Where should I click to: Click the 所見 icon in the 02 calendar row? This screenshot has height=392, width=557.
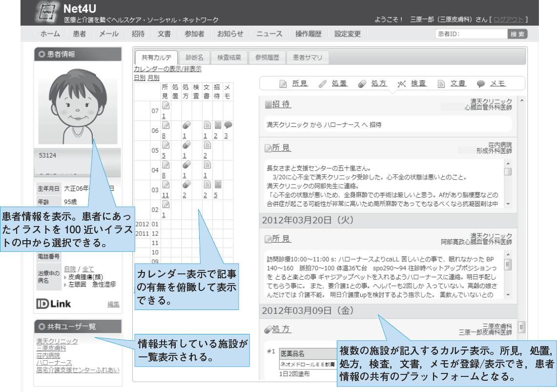(166, 205)
